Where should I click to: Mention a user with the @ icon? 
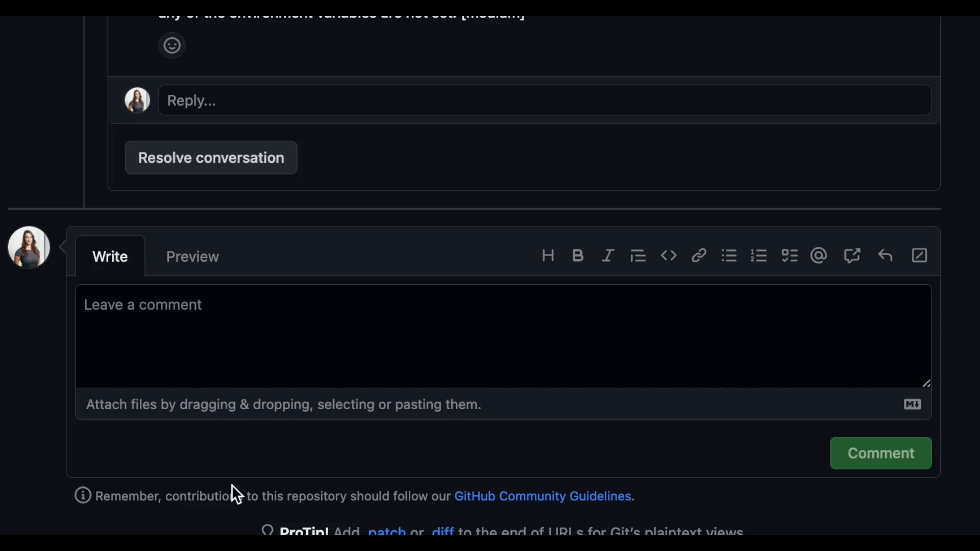pos(819,256)
